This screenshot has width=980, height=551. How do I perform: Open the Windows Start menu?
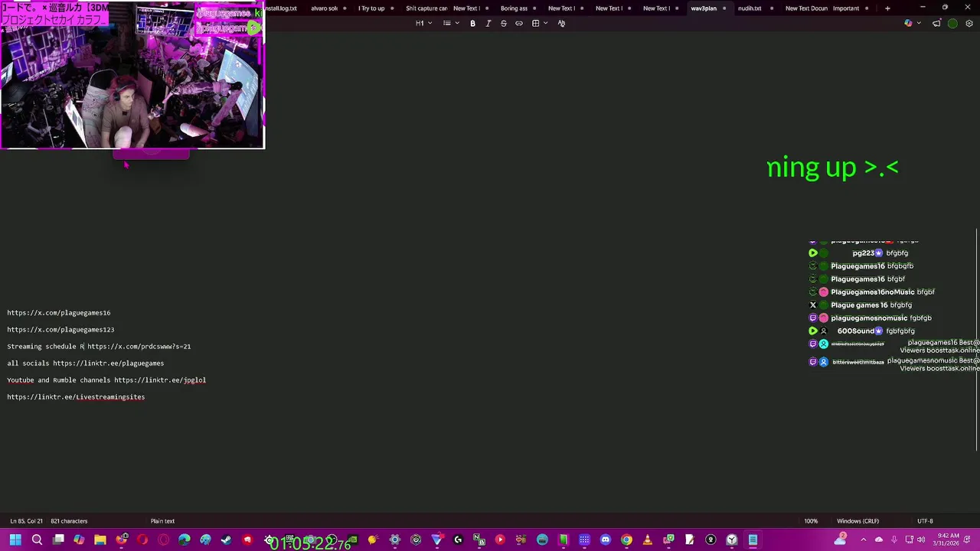pyautogui.click(x=15, y=540)
